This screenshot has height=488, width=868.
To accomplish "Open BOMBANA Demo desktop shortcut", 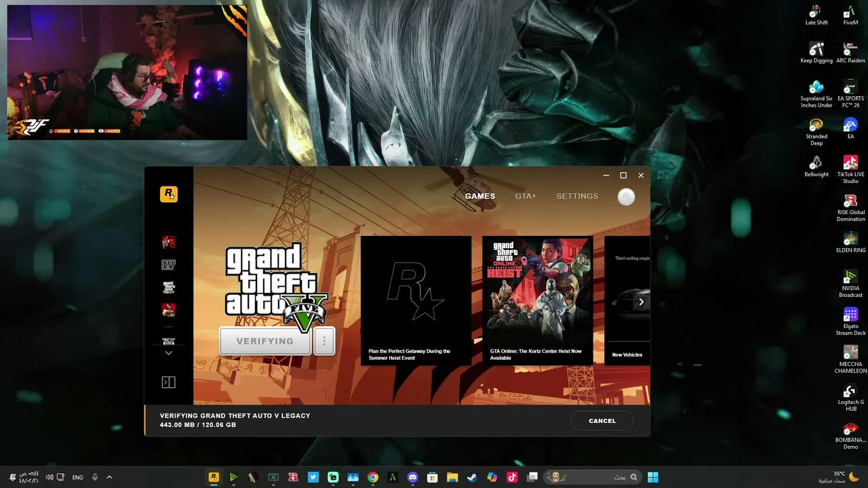I will (850, 436).
